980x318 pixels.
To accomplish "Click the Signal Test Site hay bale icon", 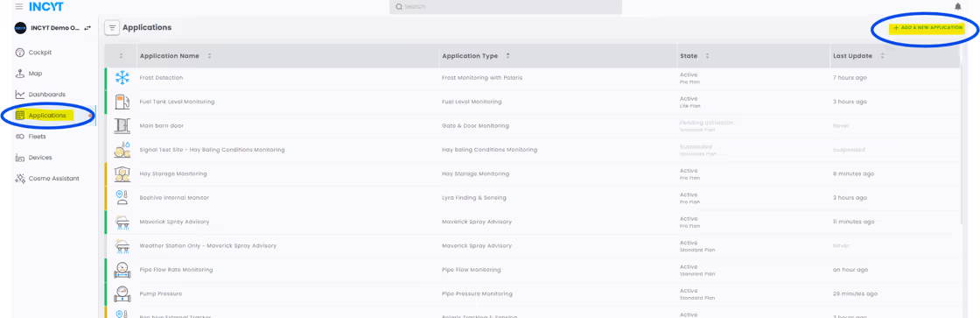I will (122, 150).
